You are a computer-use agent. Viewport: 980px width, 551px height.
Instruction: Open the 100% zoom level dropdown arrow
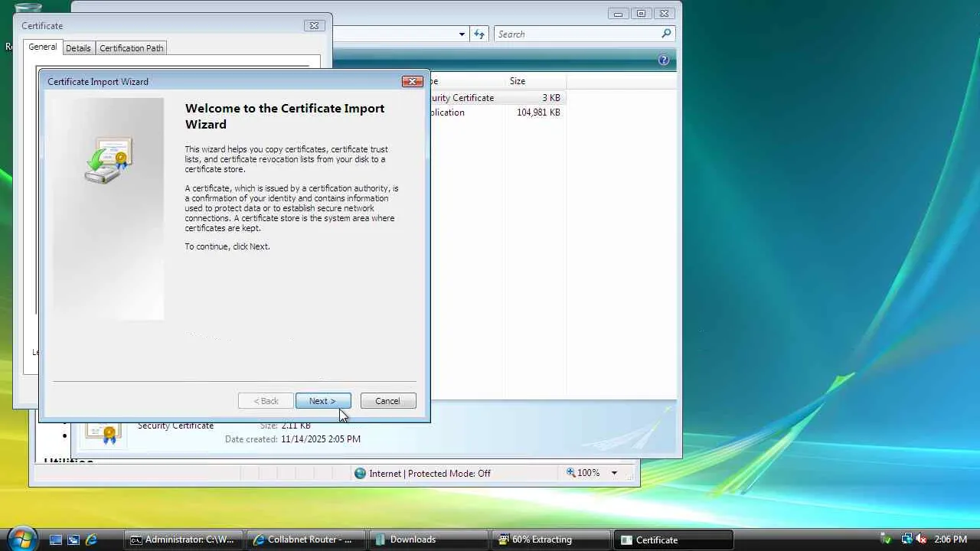point(614,473)
